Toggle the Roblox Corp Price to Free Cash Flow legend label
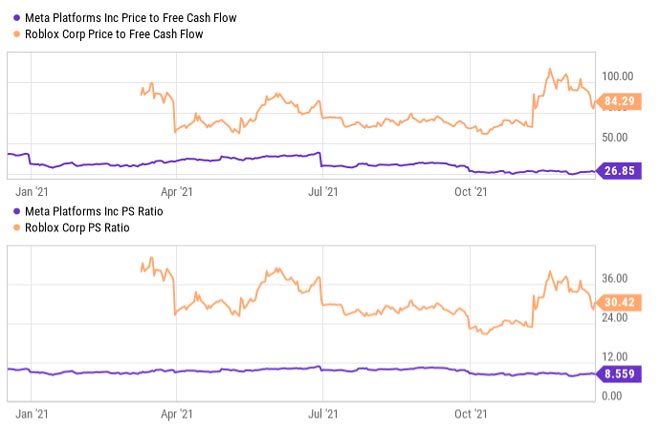 [x=119, y=33]
